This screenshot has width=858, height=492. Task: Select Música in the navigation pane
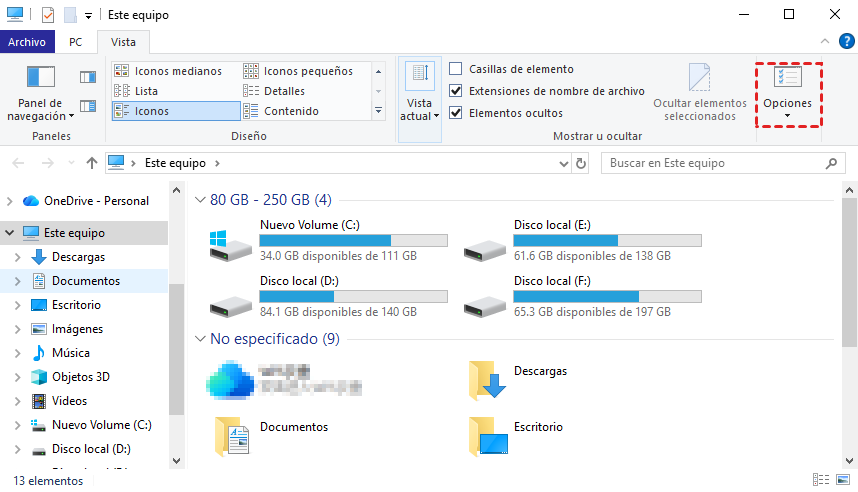[x=71, y=353]
